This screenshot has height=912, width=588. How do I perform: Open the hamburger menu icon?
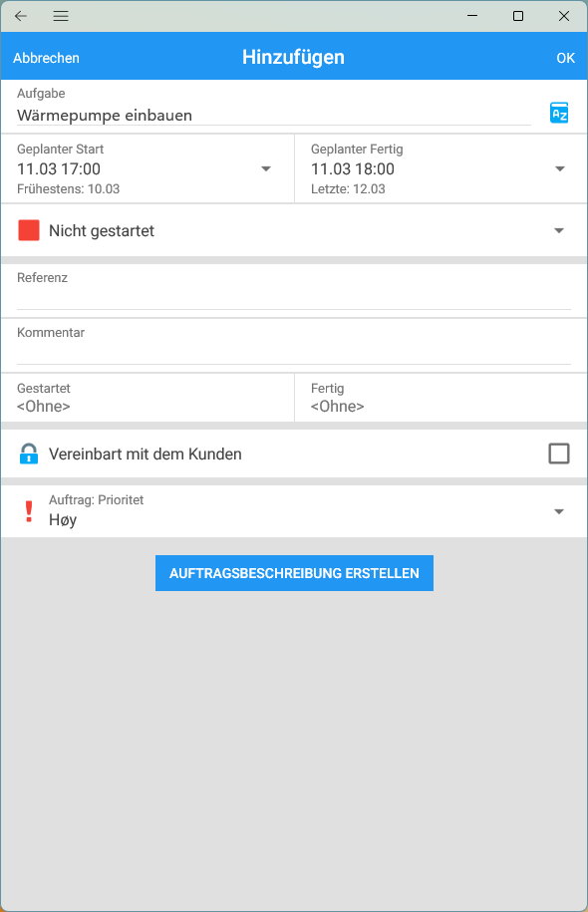(61, 16)
